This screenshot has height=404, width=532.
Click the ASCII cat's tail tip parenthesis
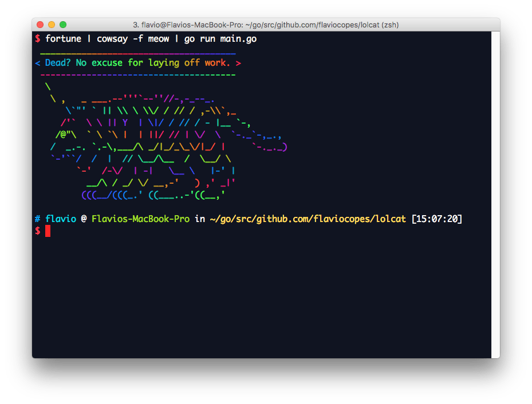pos(285,147)
